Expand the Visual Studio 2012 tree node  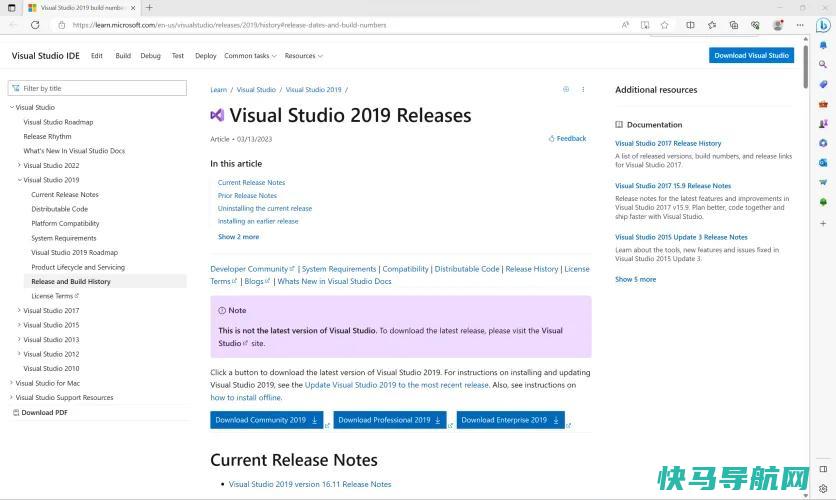(19, 354)
